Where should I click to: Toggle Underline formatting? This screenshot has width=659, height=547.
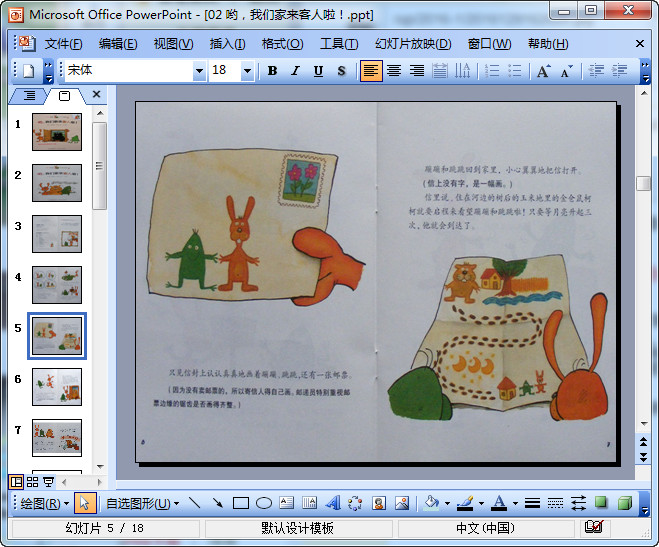coord(319,71)
